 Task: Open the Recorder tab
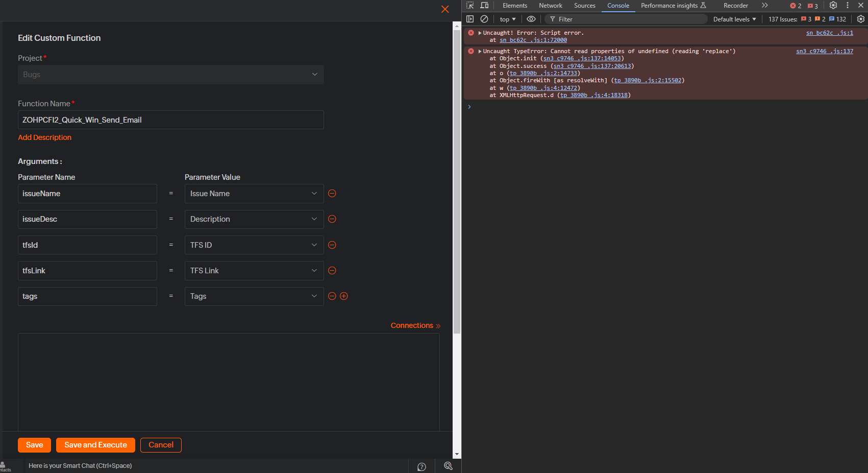736,6
